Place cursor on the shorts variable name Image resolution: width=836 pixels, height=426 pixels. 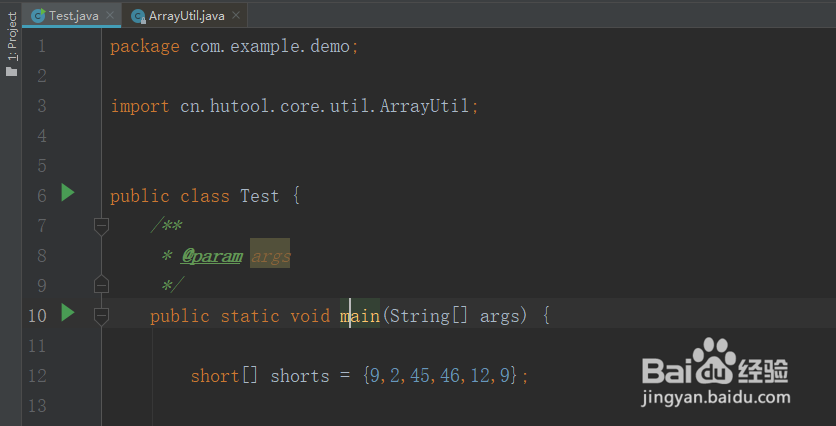(299, 376)
